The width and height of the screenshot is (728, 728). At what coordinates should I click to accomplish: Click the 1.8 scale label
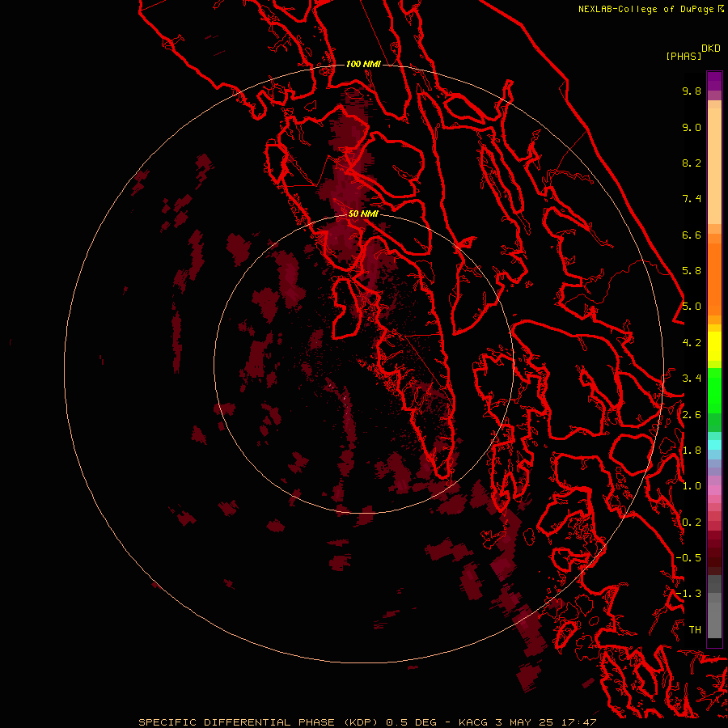[692, 451]
